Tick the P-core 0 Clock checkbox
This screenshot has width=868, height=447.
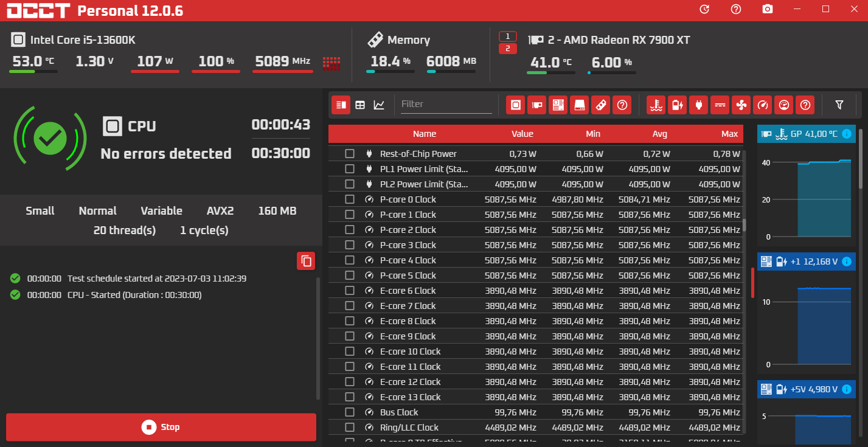pos(350,199)
